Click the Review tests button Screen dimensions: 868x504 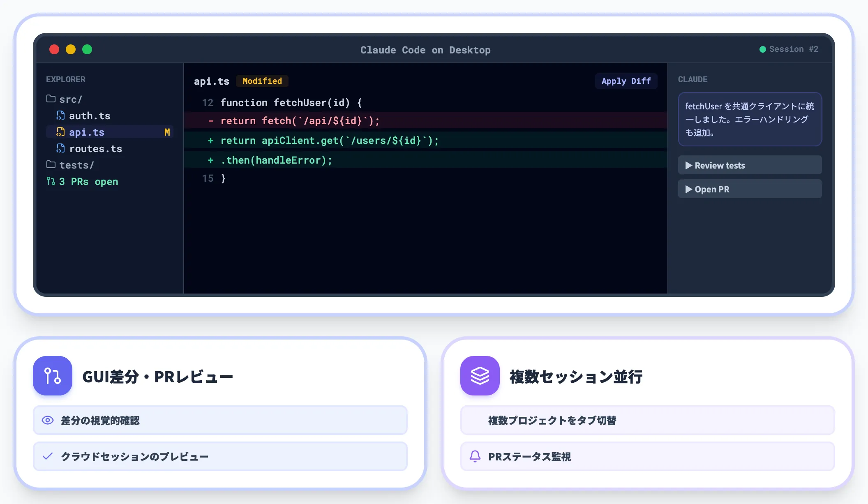pyautogui.click(x=750, y=165)
